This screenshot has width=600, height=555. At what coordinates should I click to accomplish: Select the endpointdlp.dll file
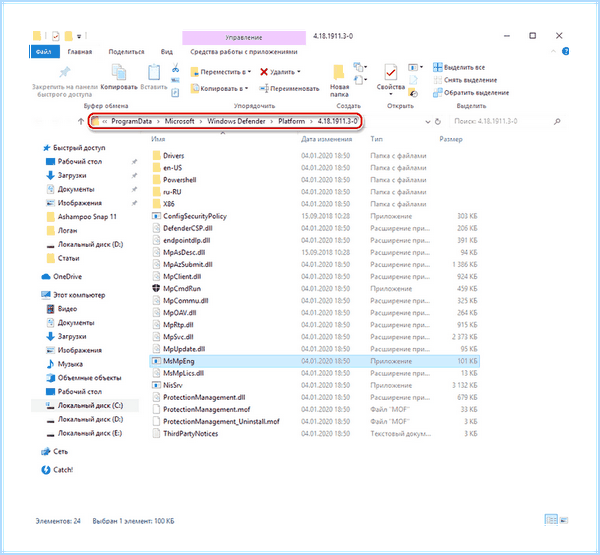point(186,240)
